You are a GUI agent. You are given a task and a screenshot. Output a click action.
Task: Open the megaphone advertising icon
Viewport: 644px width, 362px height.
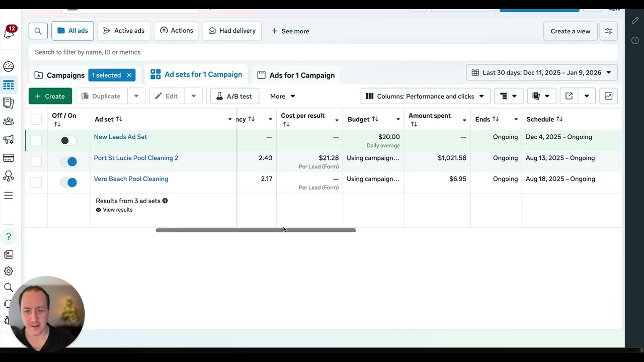click(x=9, y=140)
